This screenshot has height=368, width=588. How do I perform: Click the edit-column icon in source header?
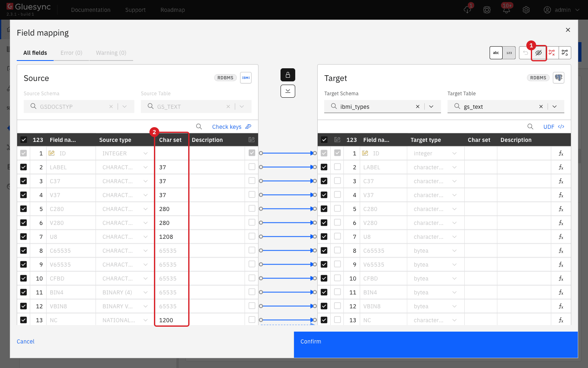pyautogui.click(x=252, y=140)
